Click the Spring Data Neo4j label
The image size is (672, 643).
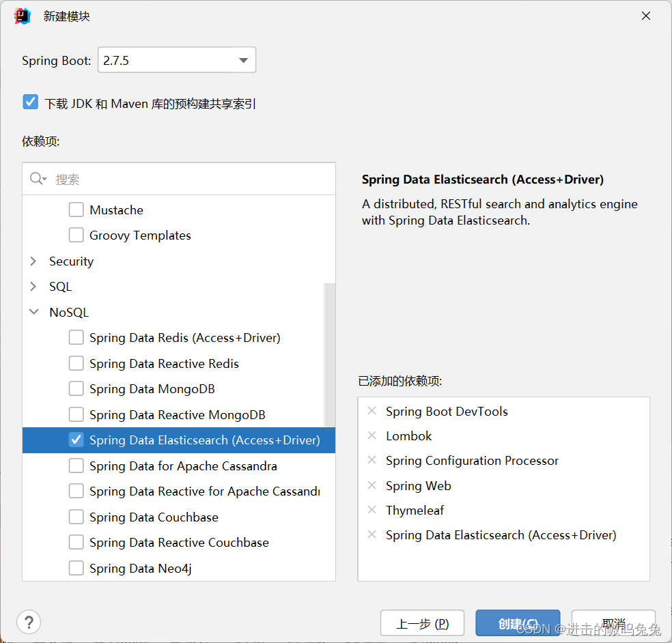coord(140,569)
